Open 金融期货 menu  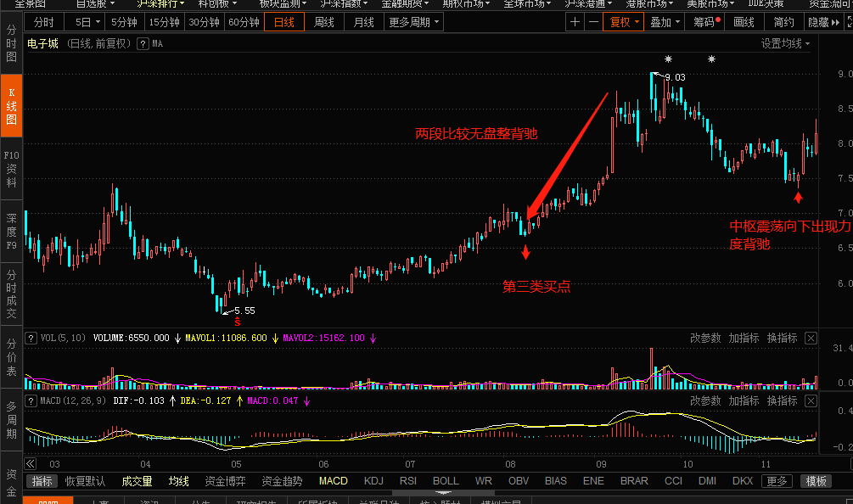(x=405, y=3)
